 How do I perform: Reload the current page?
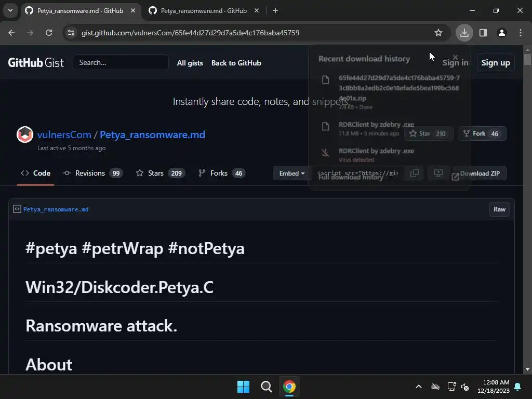tap(49, 33)
